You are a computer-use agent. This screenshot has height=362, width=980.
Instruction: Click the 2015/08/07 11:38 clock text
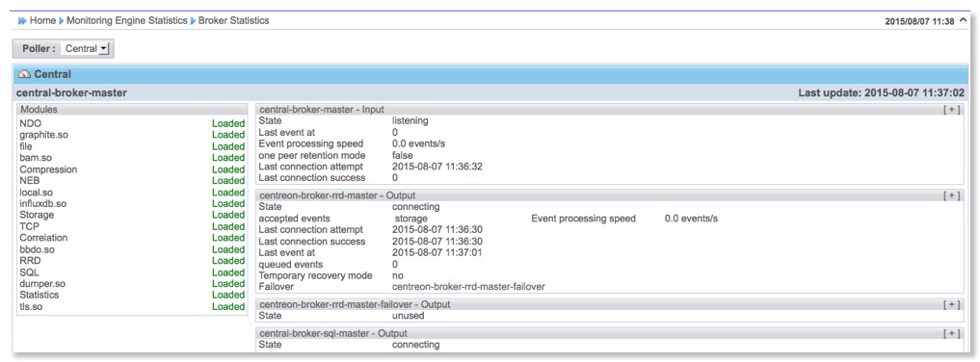(919, 21)
